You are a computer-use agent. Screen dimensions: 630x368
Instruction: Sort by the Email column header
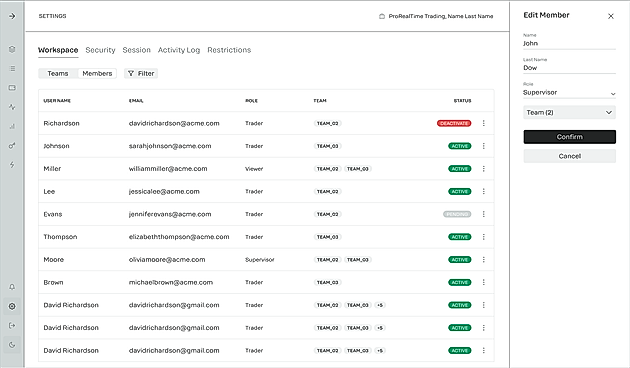coord(136,101)
